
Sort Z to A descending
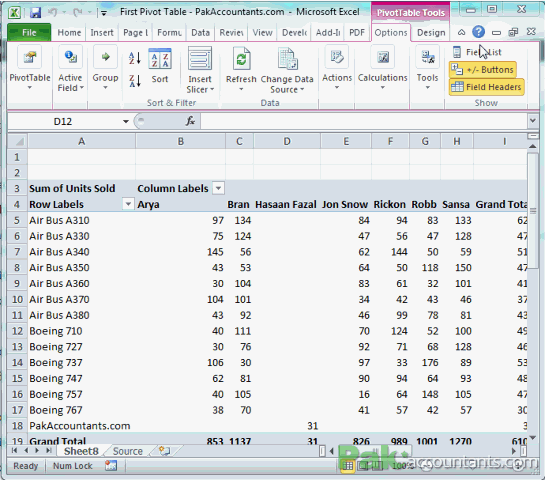tap(135, 81)
